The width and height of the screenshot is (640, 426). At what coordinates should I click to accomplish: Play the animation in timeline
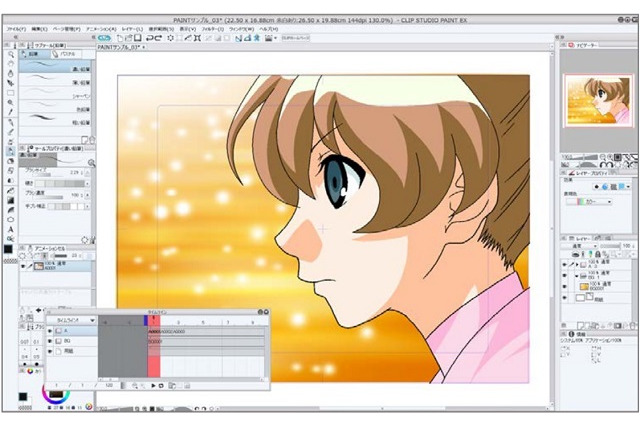pos(153,386)
